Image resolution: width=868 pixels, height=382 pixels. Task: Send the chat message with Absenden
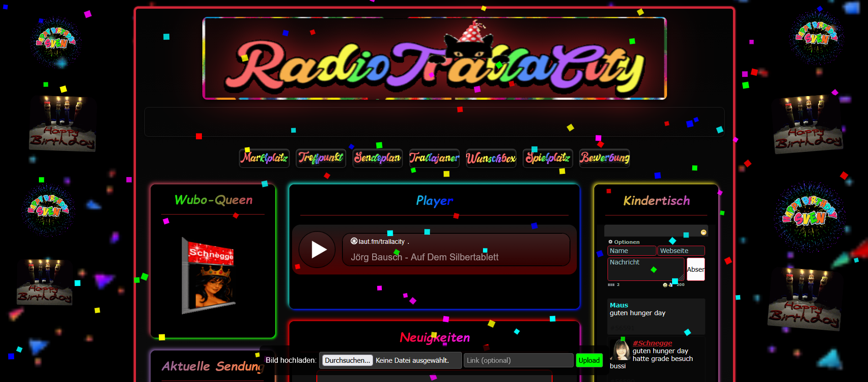(x=695, y=269)
